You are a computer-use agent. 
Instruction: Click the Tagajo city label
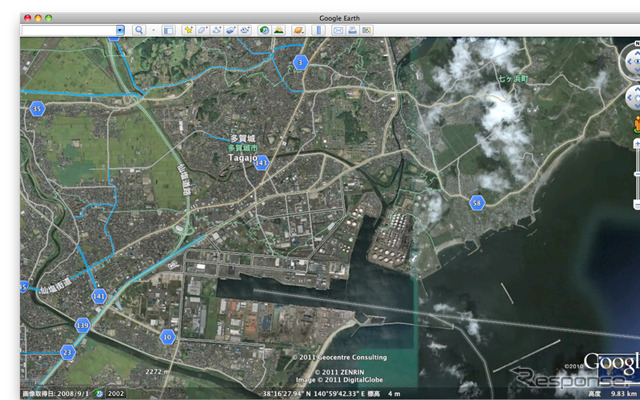coord(242,158)
